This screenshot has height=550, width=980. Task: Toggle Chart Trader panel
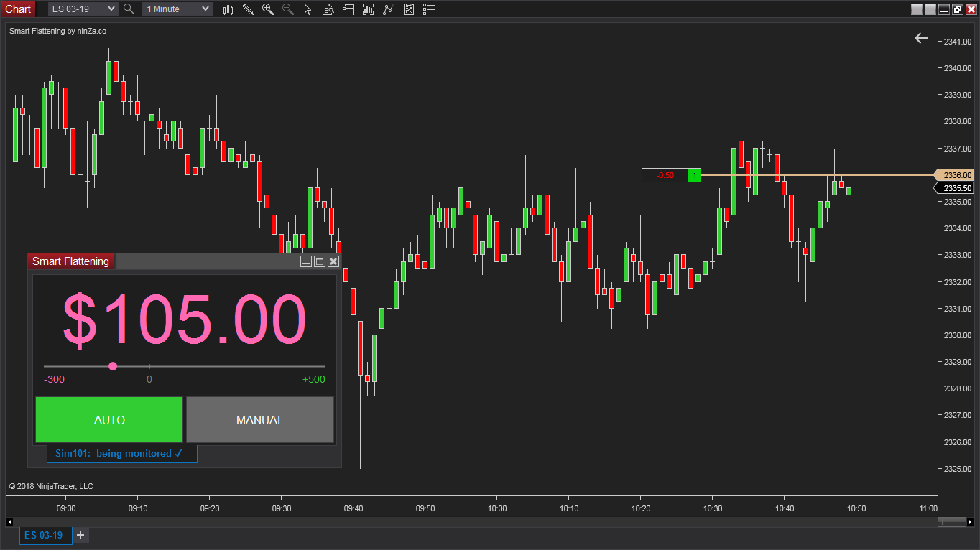(348, 9)
